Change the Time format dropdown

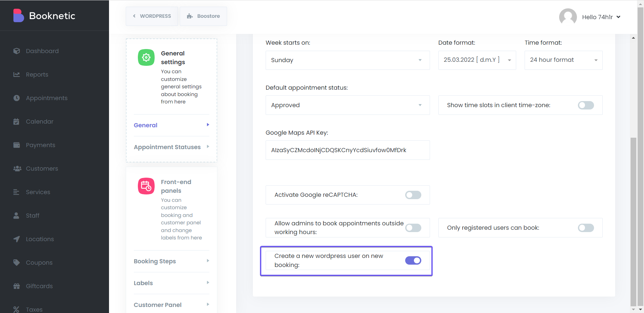coord(563,60)
